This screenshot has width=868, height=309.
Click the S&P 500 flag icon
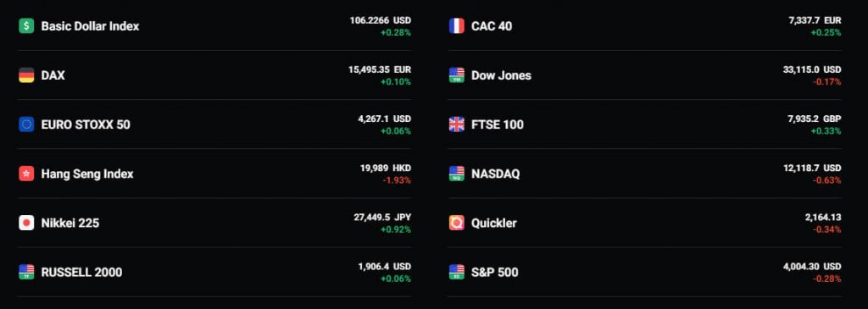457,272
